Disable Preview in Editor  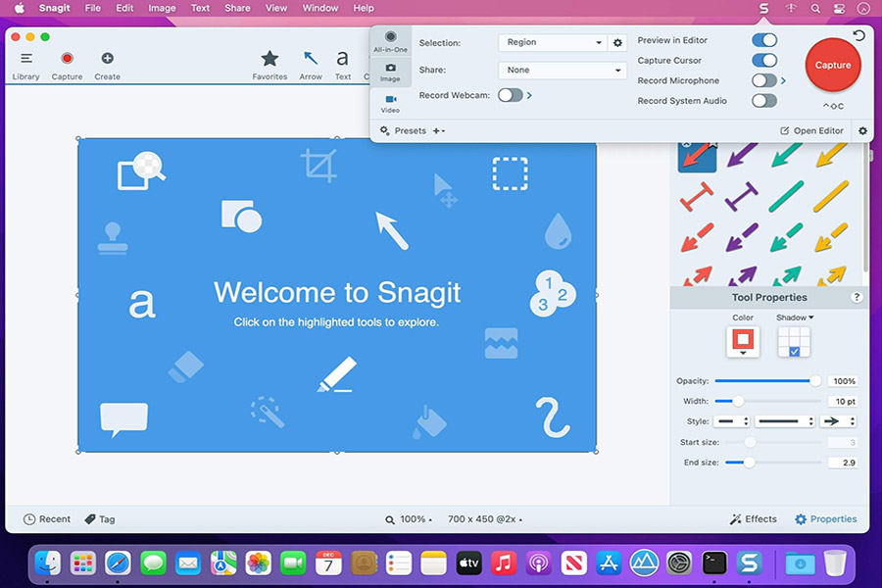coord(764,40)
